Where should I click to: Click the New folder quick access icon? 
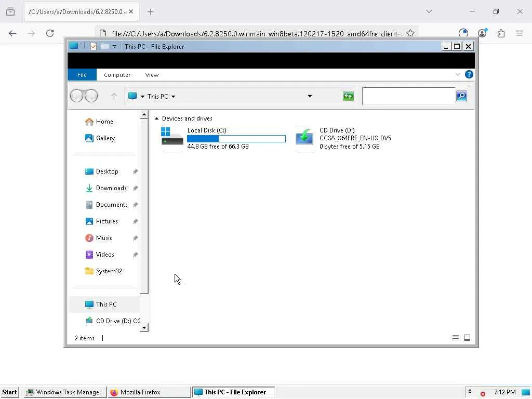pos(105,46)
